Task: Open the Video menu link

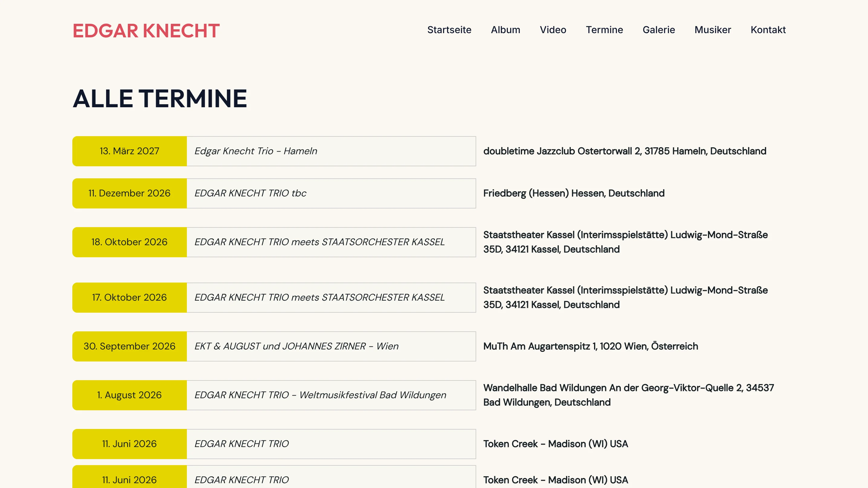Action: [x=553, y=30]
